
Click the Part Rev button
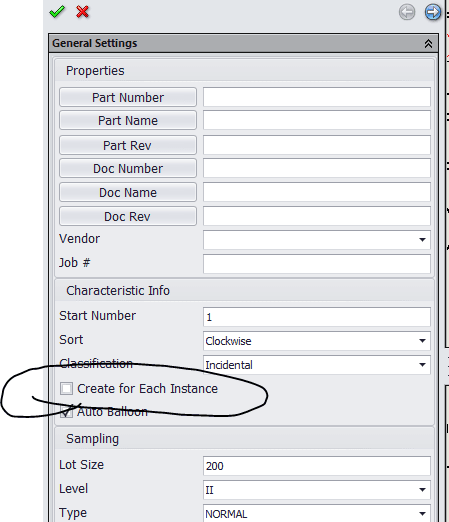[x=128, y=145]
